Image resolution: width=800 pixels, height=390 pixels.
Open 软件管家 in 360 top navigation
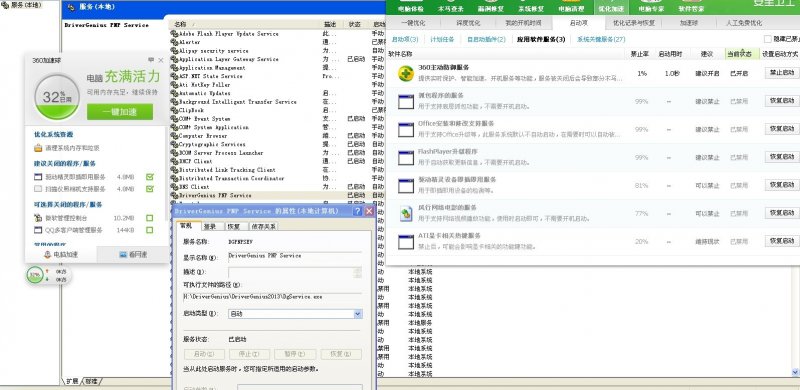691,7
